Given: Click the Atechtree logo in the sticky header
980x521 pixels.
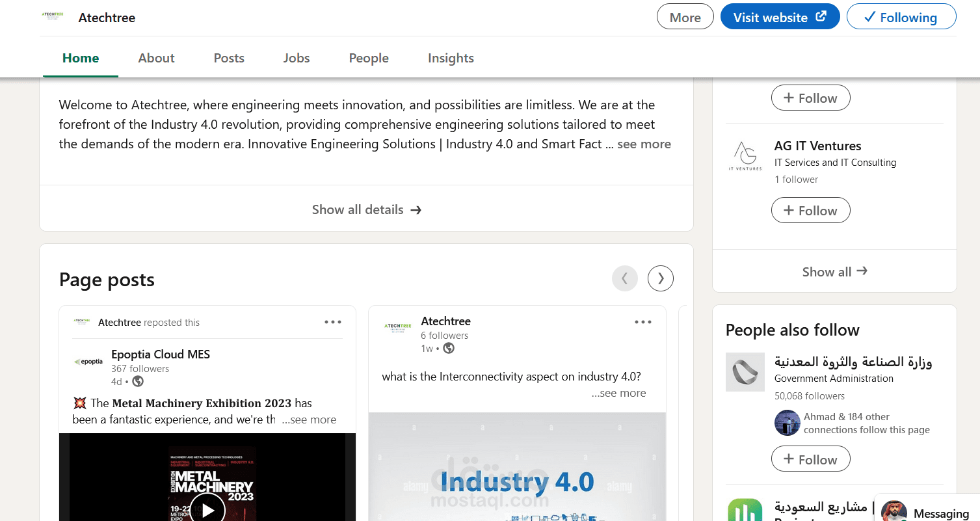Looking at the screenshot, I should point(52,17).
